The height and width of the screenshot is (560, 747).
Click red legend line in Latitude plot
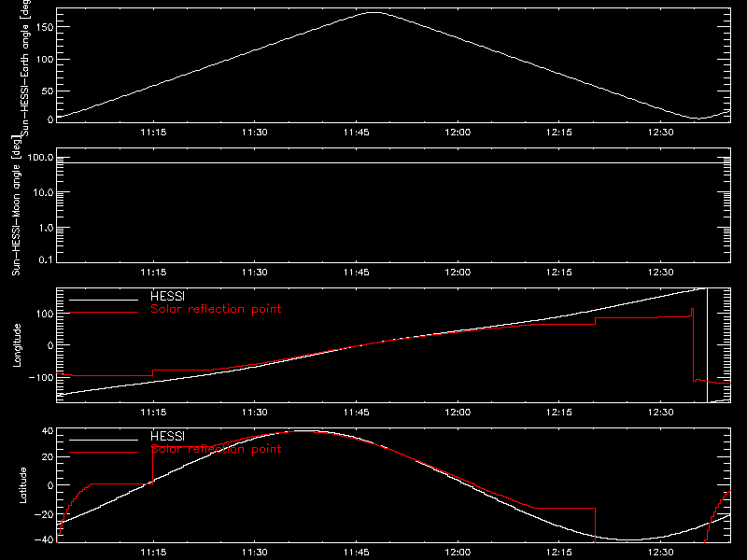(x=104, y=453)
